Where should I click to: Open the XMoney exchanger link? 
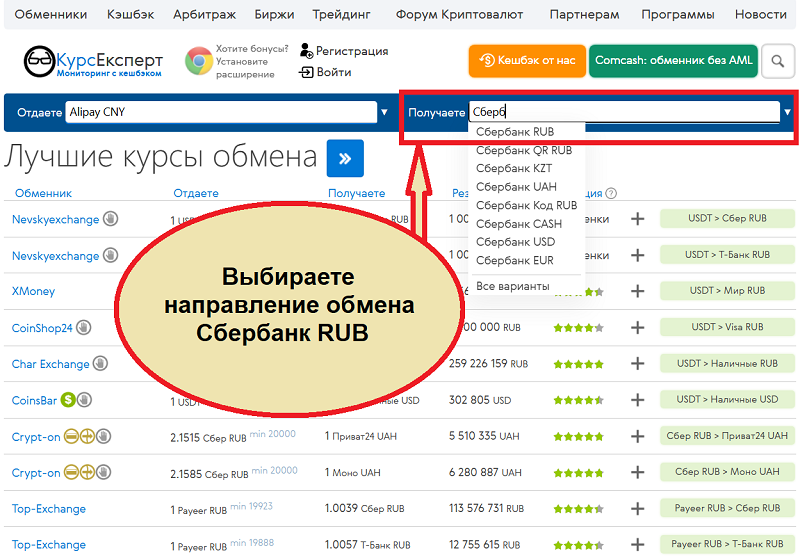coord(33,291)
